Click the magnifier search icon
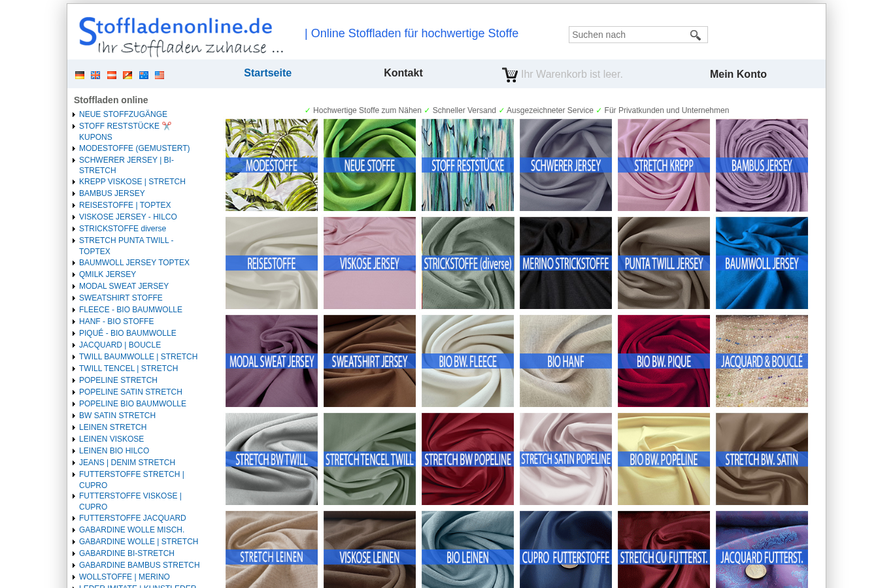 696,35
